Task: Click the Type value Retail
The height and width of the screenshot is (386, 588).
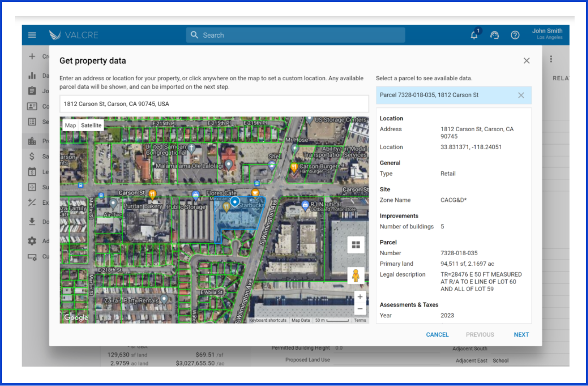Action: click(448, 173)
